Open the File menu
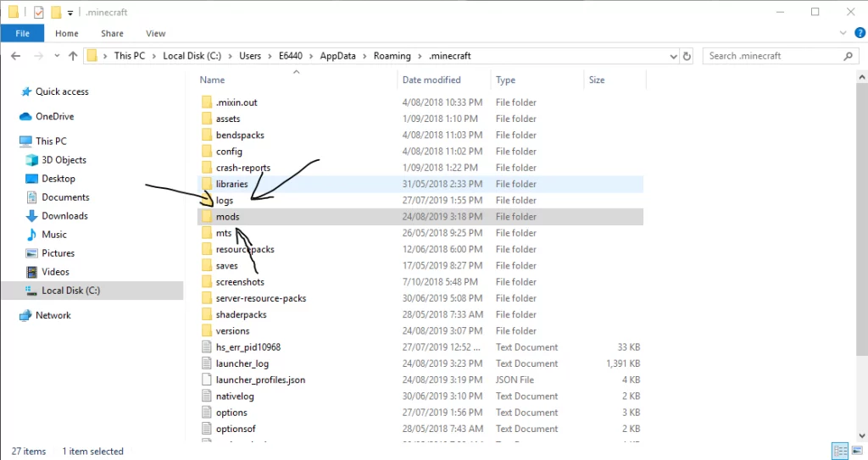The image size is (868, 460). (23, 33)
